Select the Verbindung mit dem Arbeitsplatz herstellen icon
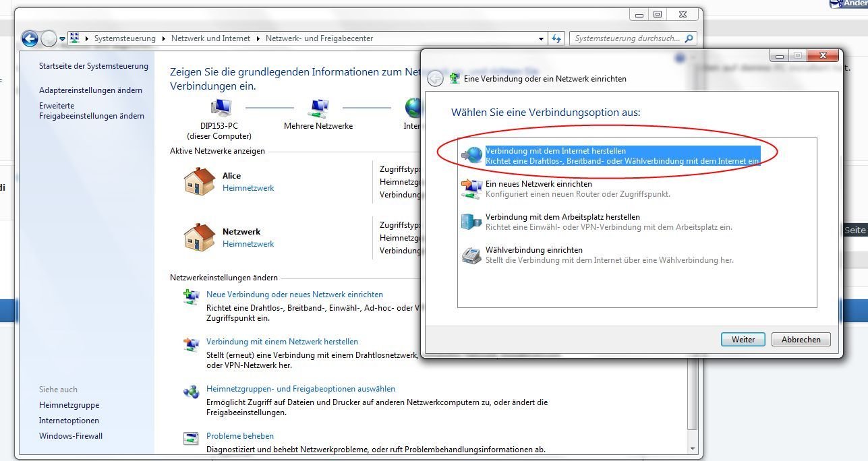Viewport: 868px width, 461px height. pos(472,221)
